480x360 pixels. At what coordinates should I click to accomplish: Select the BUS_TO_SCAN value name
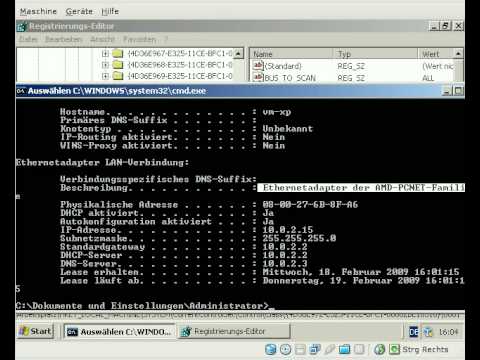290,78
